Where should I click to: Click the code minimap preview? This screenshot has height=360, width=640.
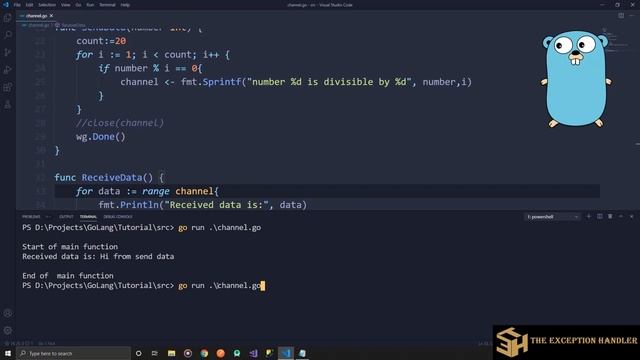(616, 40)
